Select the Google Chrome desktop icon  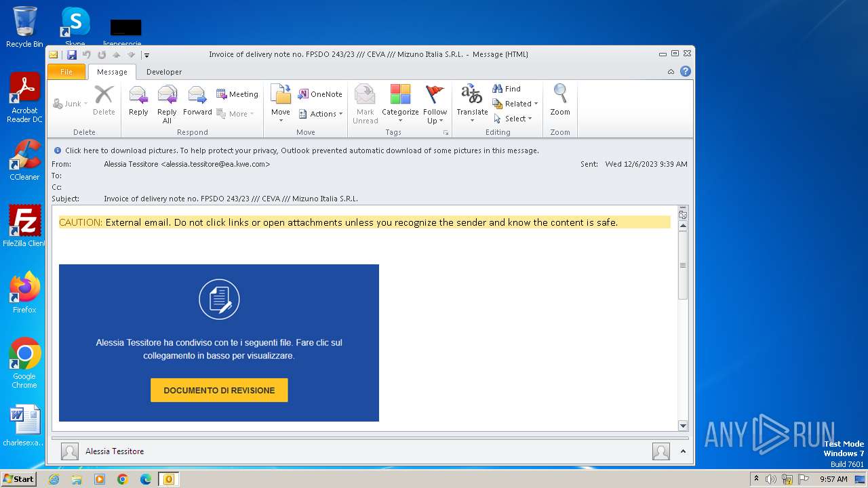pos(24,363)
